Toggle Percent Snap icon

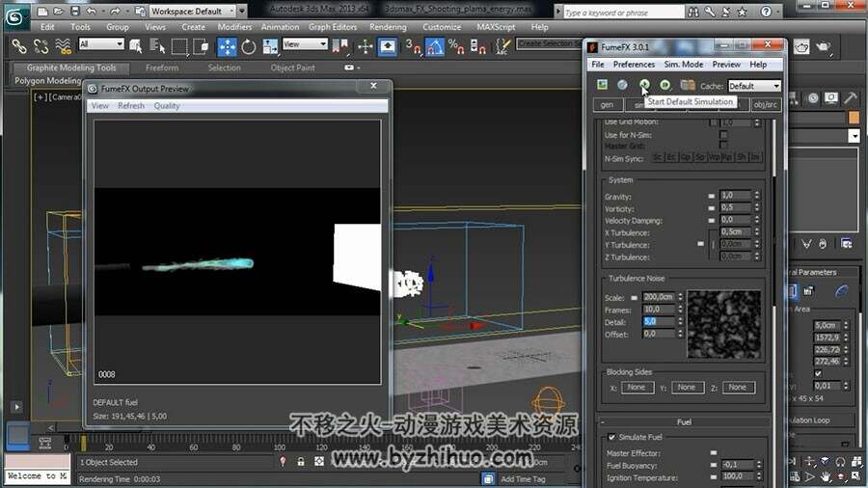(457, 47)
